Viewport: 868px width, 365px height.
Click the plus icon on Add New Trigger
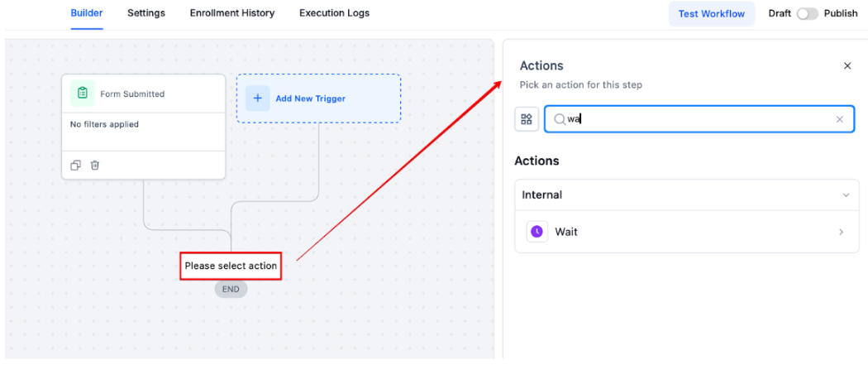pos(257,98)
